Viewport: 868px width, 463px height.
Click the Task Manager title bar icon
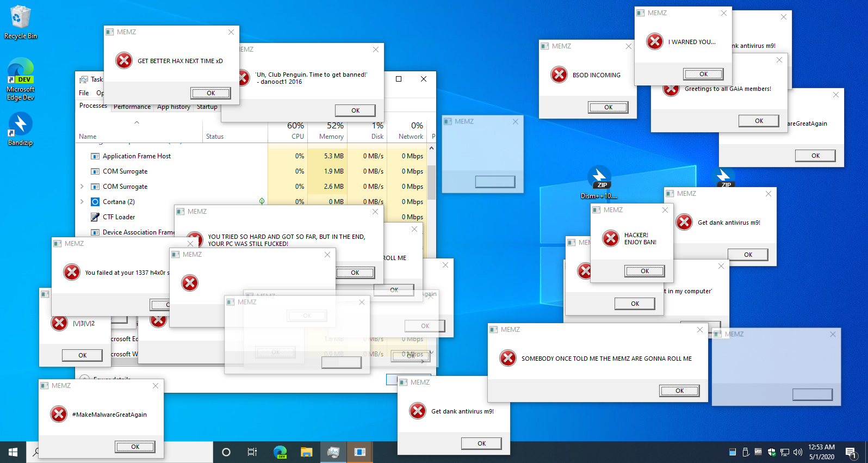point(84,79)
